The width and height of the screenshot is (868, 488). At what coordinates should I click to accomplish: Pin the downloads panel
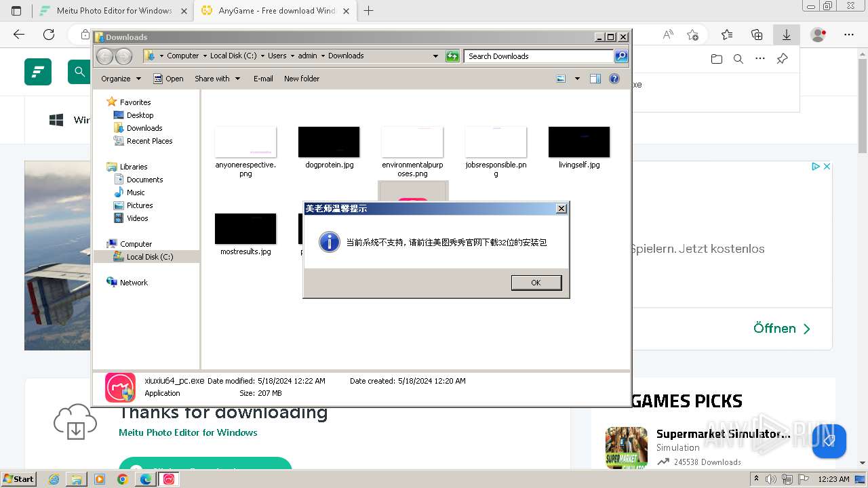coord(782,59)
